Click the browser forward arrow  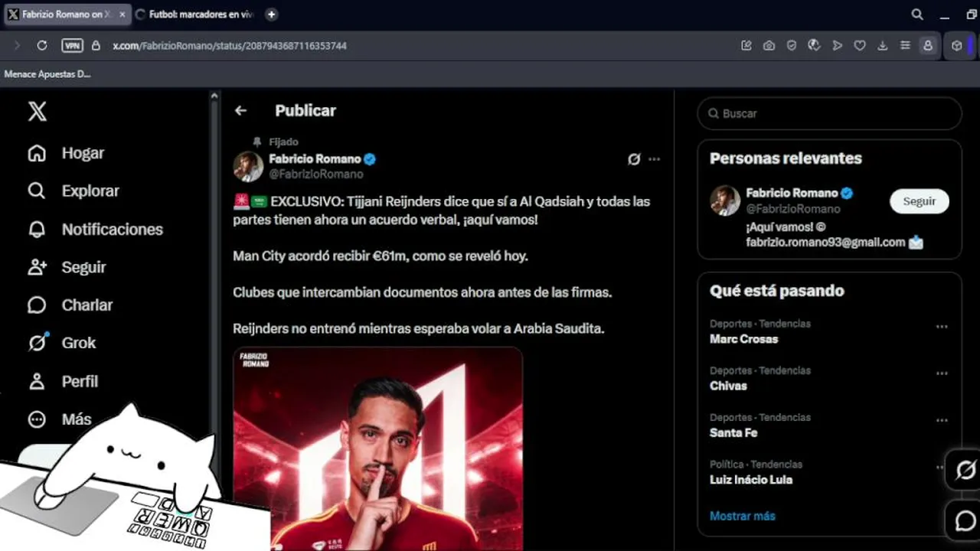click(17, 45)
